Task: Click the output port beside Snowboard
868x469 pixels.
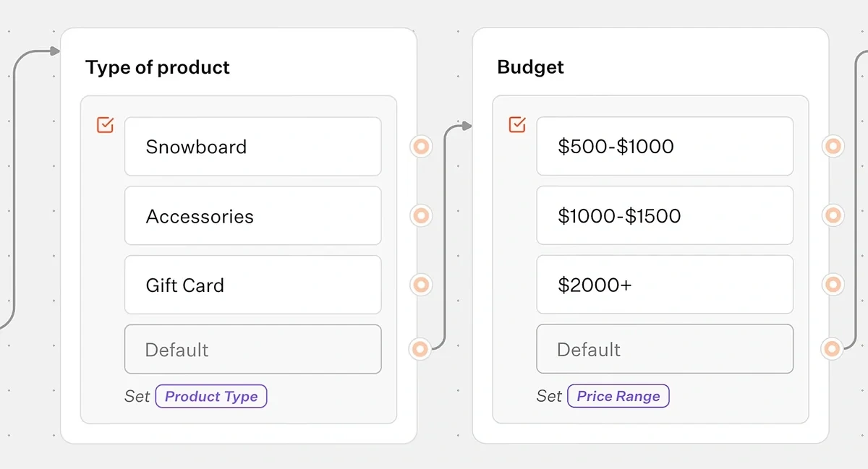Action: click(x=420, y=147)
